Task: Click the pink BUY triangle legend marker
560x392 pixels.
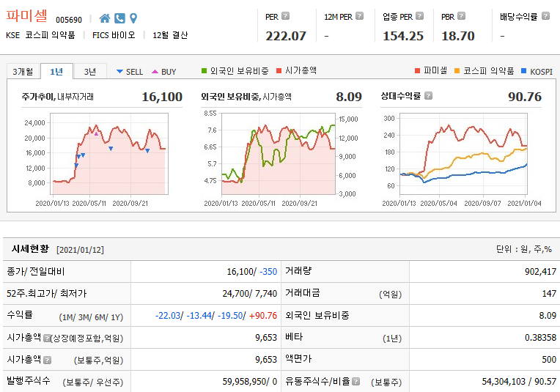Action: click(155, 72)
